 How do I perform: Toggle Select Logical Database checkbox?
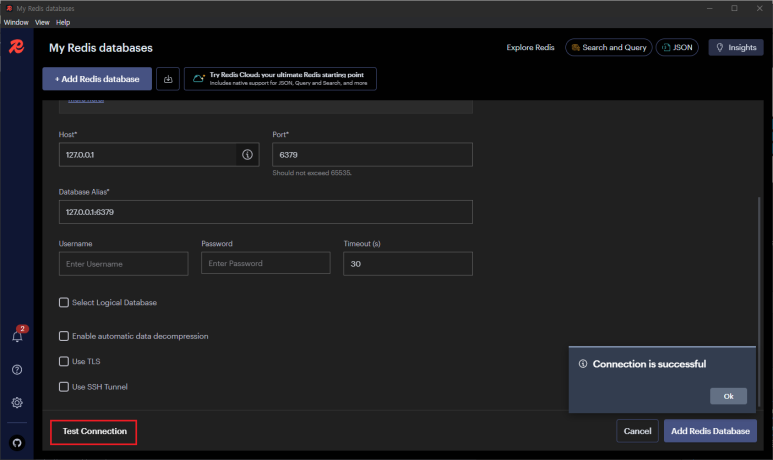pyautogui.click(x=64, y=302)
